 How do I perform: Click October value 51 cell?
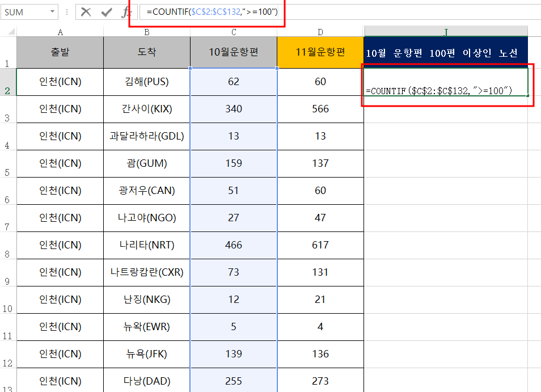click(234, 191)
